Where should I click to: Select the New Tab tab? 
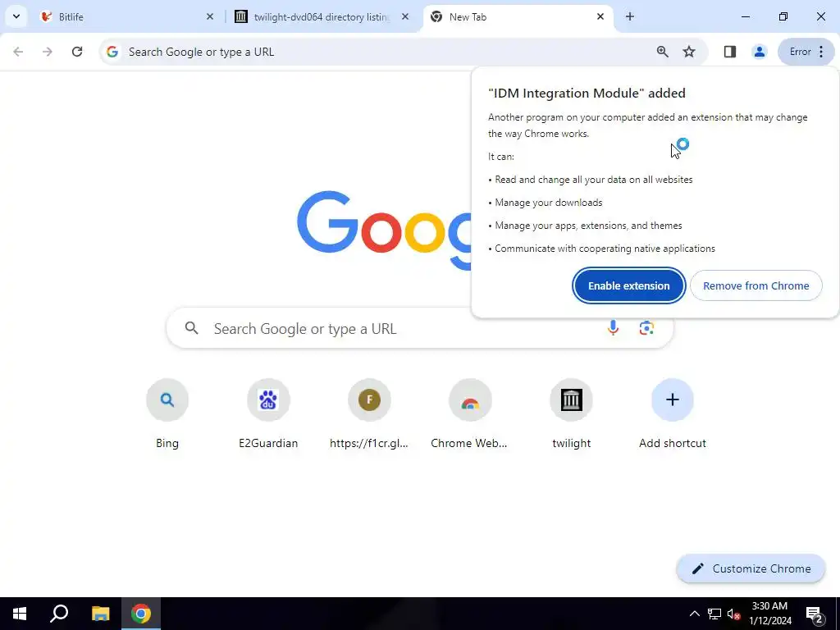pyautogui.click(x=518, y=16)
